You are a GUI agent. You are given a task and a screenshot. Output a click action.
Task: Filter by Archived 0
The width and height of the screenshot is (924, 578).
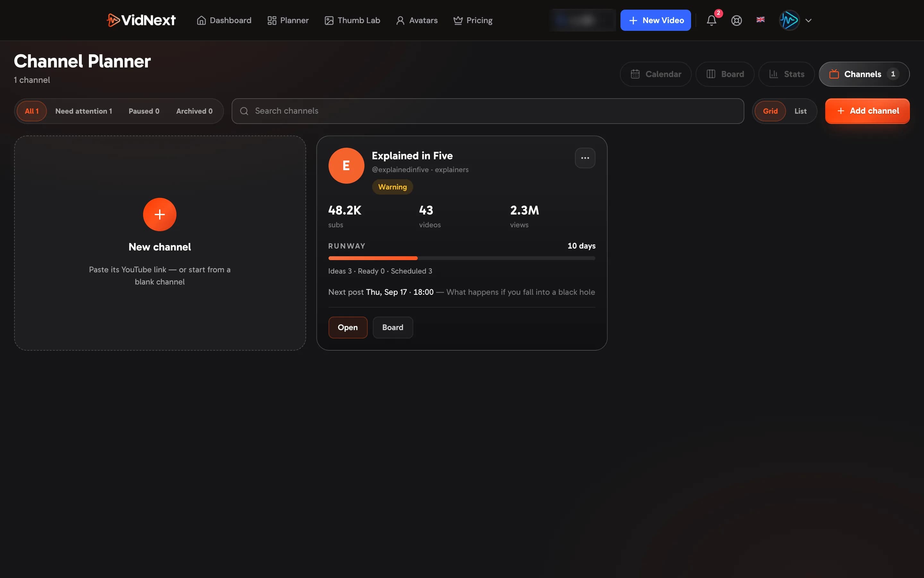pyautogui.click(x=194, y=111)
